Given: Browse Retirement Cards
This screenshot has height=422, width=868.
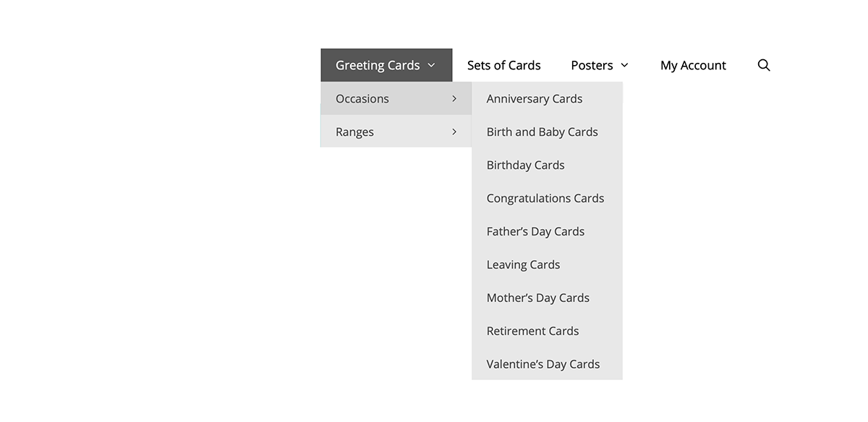Looking at the screenshot, I should point(532,331).
